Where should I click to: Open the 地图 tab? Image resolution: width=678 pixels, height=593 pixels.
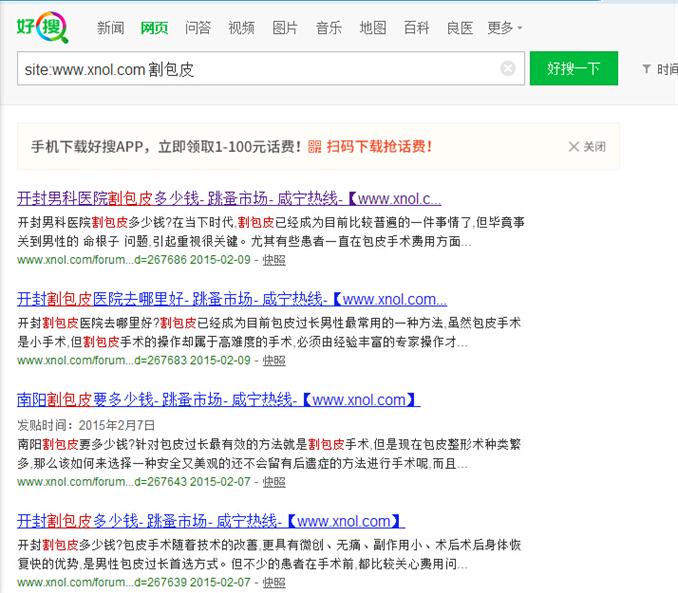(x=373, y=28)
